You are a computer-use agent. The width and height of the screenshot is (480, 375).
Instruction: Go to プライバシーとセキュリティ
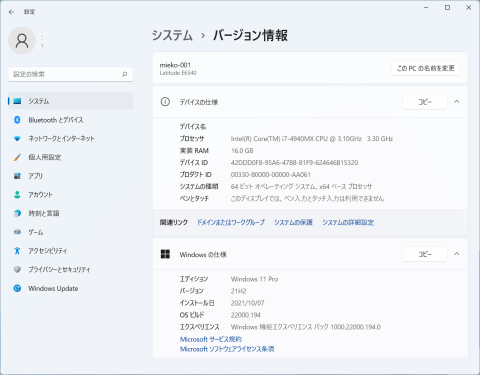click(70, 269)
